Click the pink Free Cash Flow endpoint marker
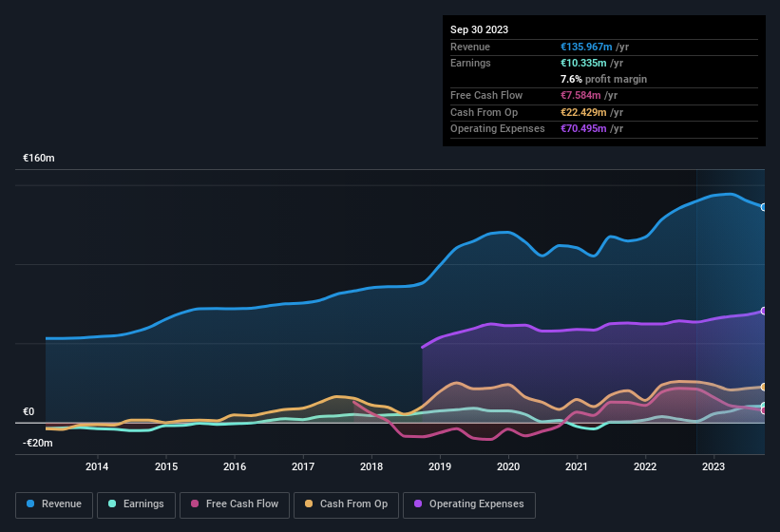 pos(763,410)
